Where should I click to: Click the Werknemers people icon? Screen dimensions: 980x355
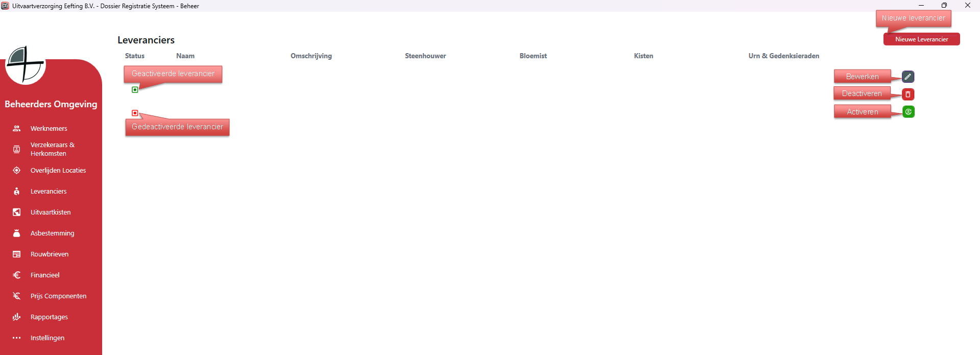pyautogui.click(x=17, y=128)
